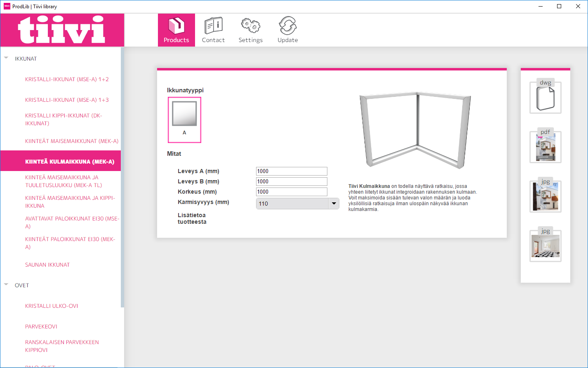
Task: Select KIINTEÄT MAISEMAIKKUNAT (MEK-A)
Action: pyautogui.click(x=72, y=141)
